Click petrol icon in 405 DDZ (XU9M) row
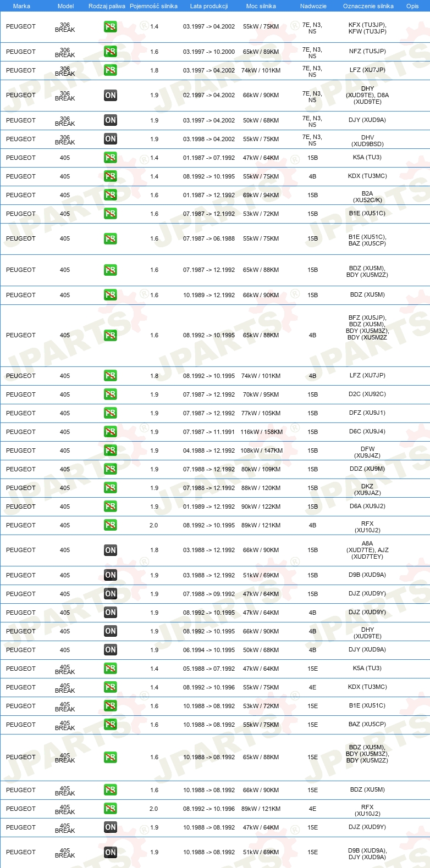Viewport: 430px width, 868px height. click(x=111, y=469)
